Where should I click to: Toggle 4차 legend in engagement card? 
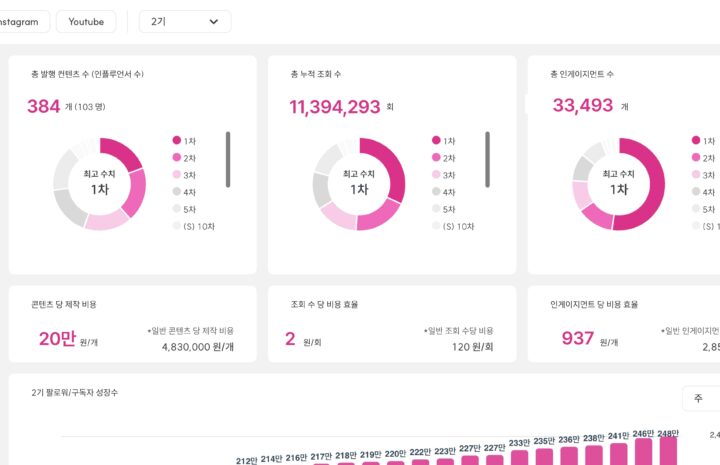(x=703, y=192)
